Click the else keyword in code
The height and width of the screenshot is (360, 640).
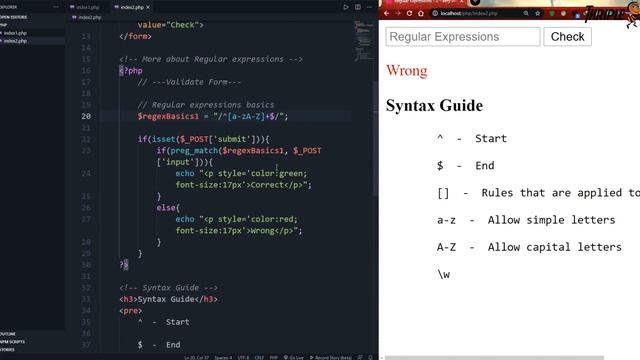(x=165, y=208)
